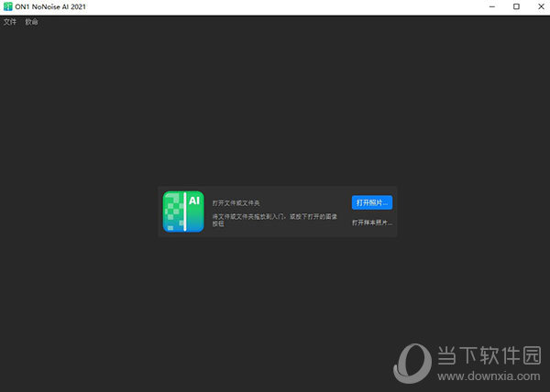This screenshot has height=392, width=550.
Task: Click the blue 打开照片... button
Action: 372,202
